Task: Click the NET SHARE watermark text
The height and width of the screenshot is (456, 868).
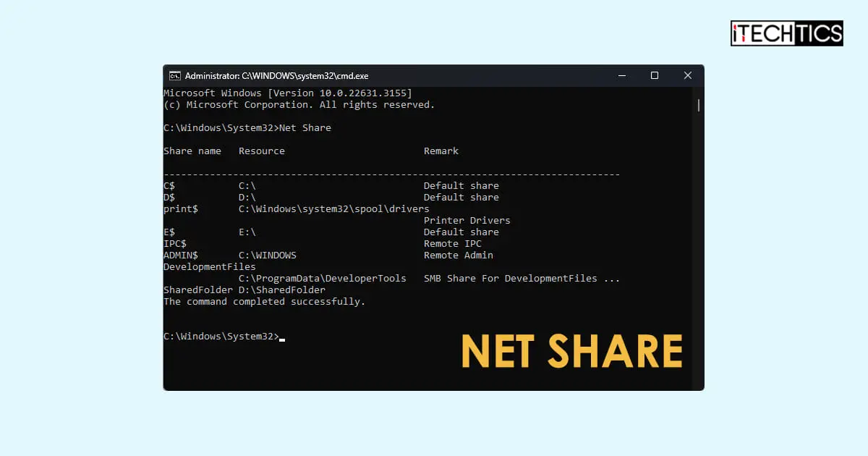Action: pos(571,351)
